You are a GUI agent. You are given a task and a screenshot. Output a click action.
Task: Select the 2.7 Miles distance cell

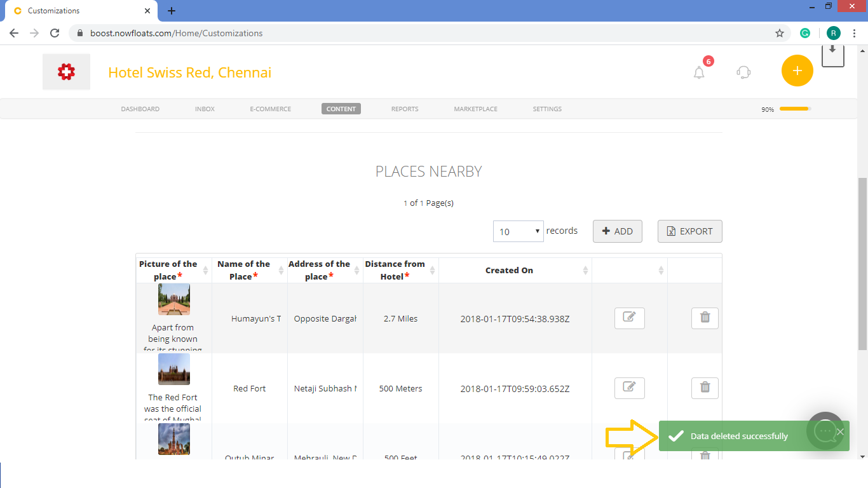401,318
